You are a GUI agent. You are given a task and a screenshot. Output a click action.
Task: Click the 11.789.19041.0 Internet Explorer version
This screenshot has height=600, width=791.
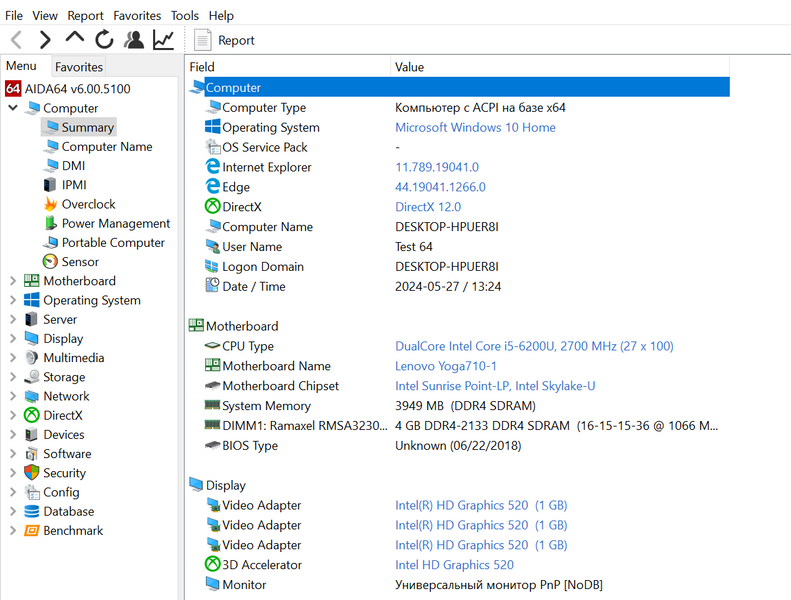437,167
